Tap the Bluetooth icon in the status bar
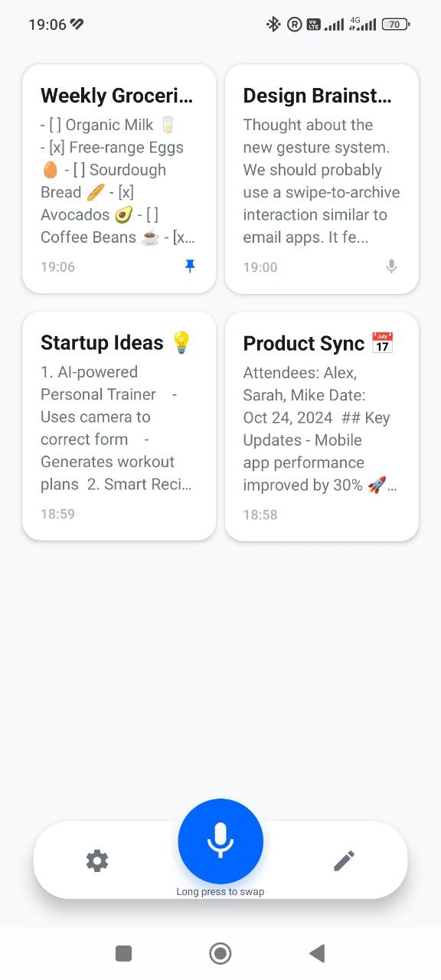Viewport: 441px width, 980px height. [x=272, y=24]
